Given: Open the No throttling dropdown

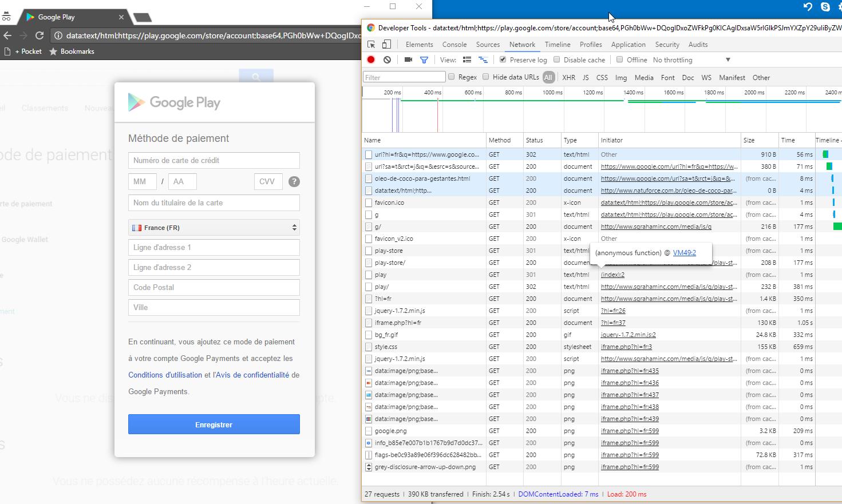Looking at the screenshot, I should 691,59.
